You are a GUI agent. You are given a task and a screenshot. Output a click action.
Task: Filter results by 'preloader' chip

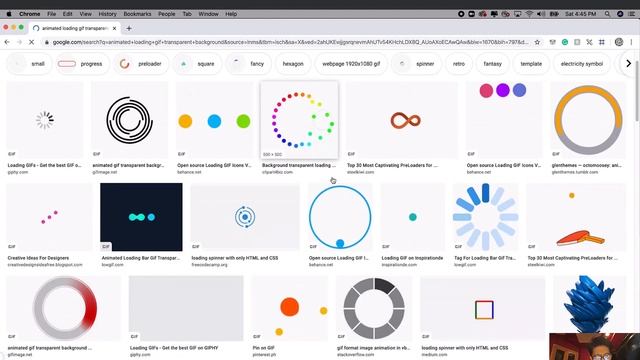click(141, 64)
